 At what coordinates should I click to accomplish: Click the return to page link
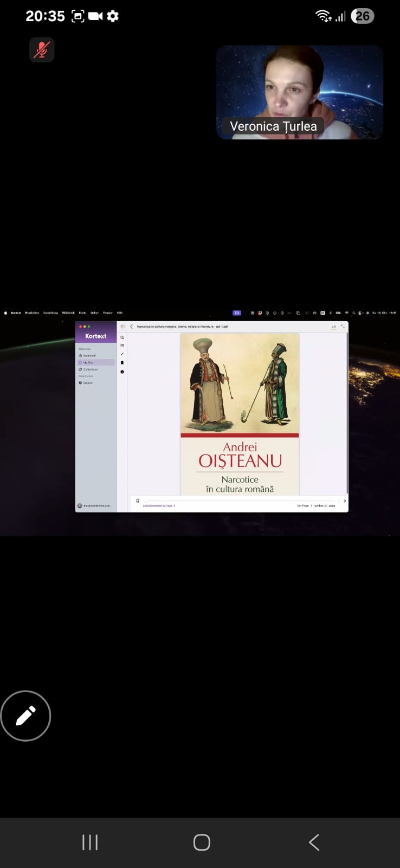pyautogui.click(x=158, y=506)
